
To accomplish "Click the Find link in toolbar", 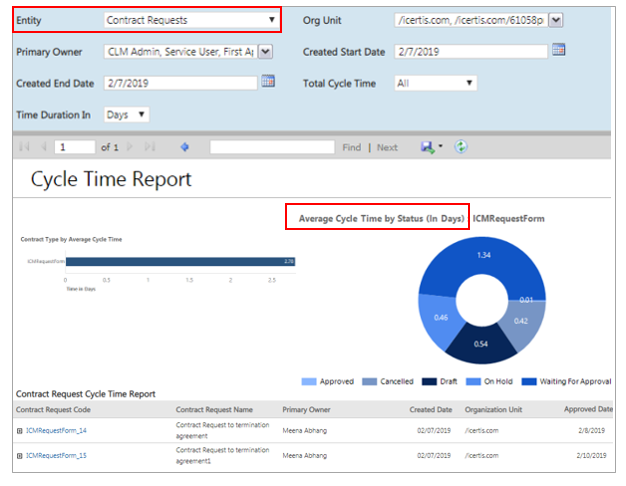I will click(x=351, y=147).
